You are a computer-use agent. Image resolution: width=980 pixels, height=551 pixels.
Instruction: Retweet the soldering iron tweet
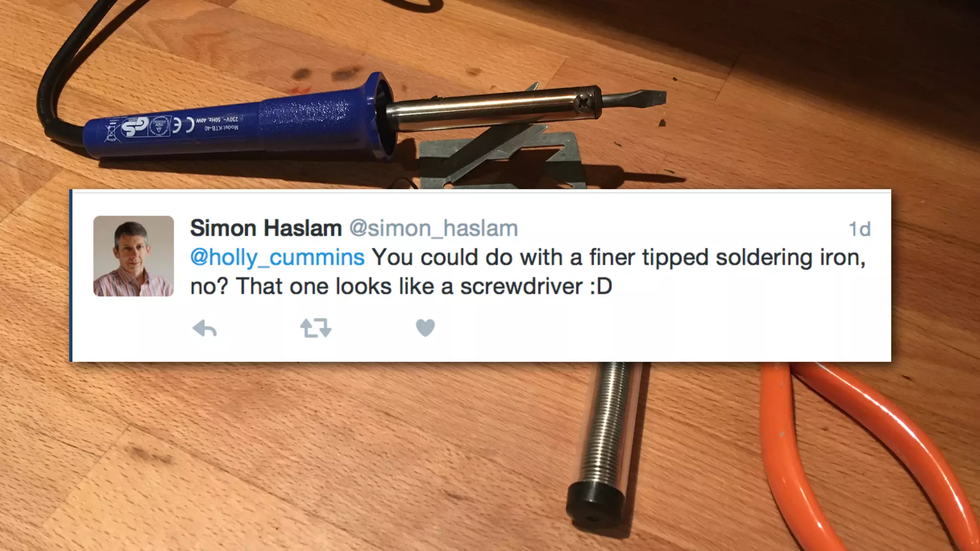click(316, 328)
